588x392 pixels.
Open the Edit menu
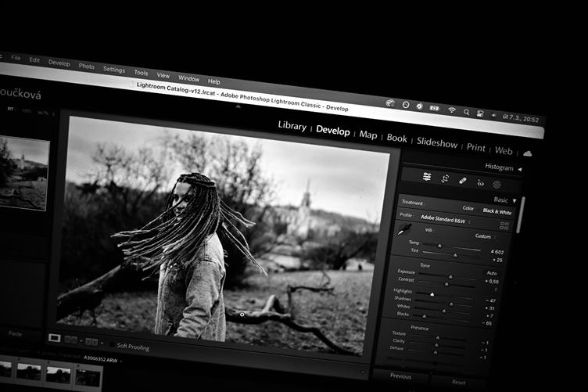[34, 60]
